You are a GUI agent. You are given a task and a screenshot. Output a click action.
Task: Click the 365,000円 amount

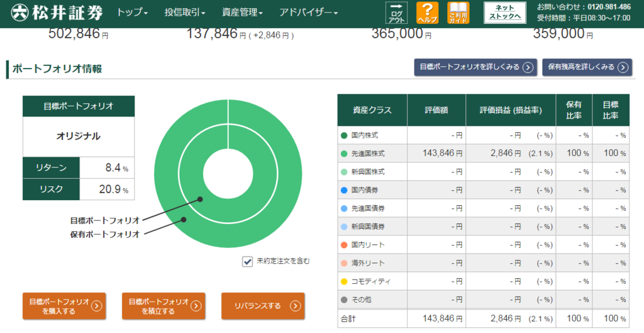coord(401,34)
